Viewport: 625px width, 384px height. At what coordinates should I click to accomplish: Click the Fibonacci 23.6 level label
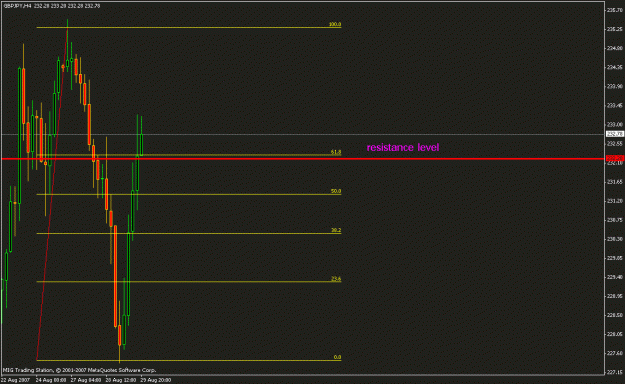point(336,279)
